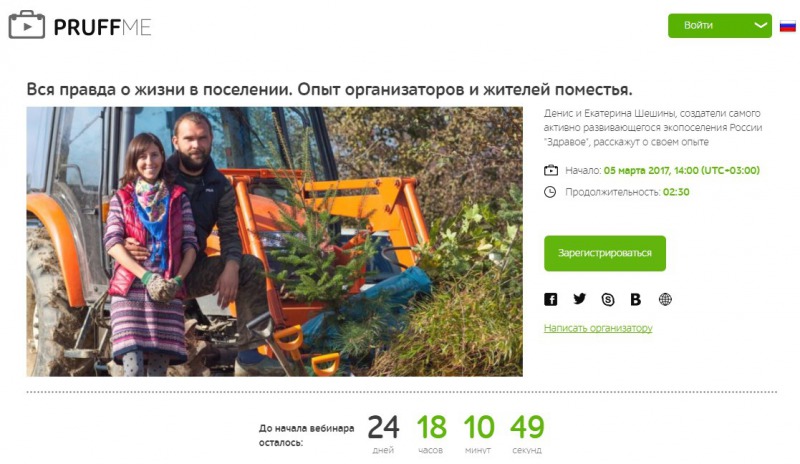Open the Написать организатору link
Screen dimensions: 800x464
tap(598, 328)
